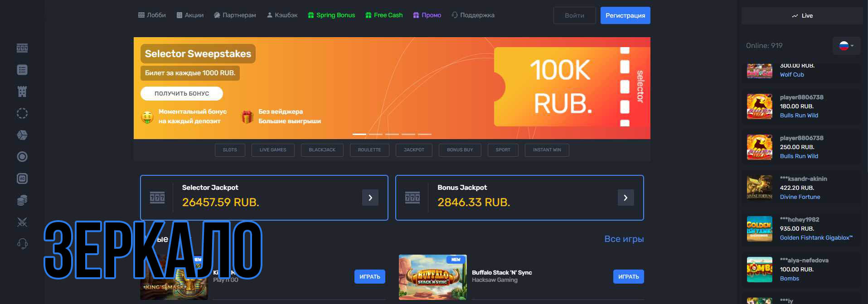Click player name ***ksandr-akinin
Screen dimensions: 868x304
pyautogui.click(x=803, y=179)
